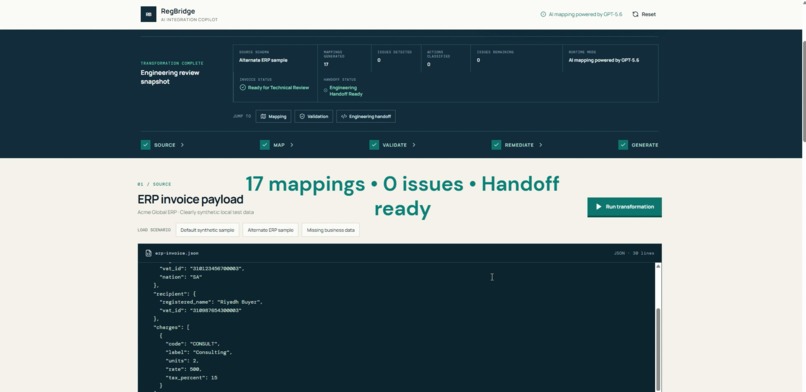Screen dimensions: 806x392
Task: Expand the chevron after MAP
Action: coord(292,145)
